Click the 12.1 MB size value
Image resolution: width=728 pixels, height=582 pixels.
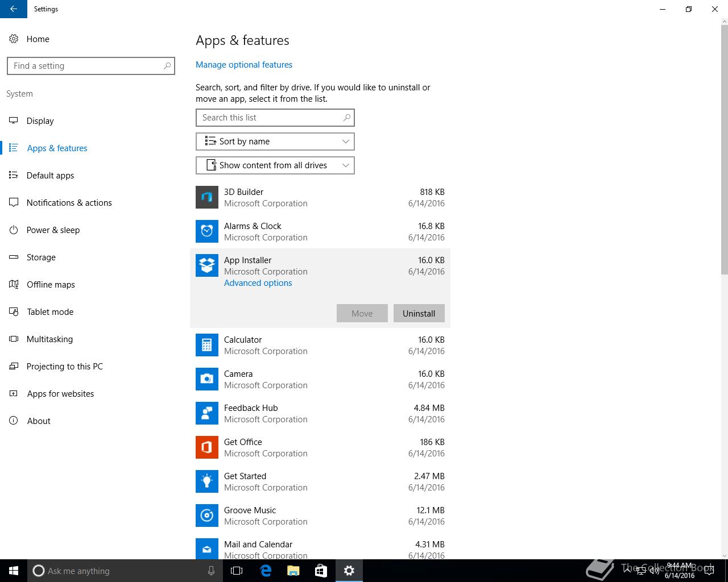(x=431, y=510)
